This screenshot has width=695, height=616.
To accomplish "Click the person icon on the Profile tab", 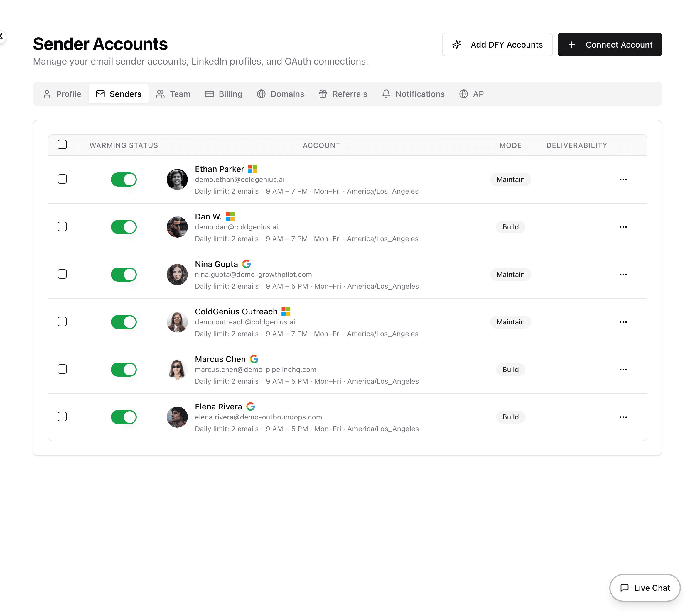I will click(47, 94).
